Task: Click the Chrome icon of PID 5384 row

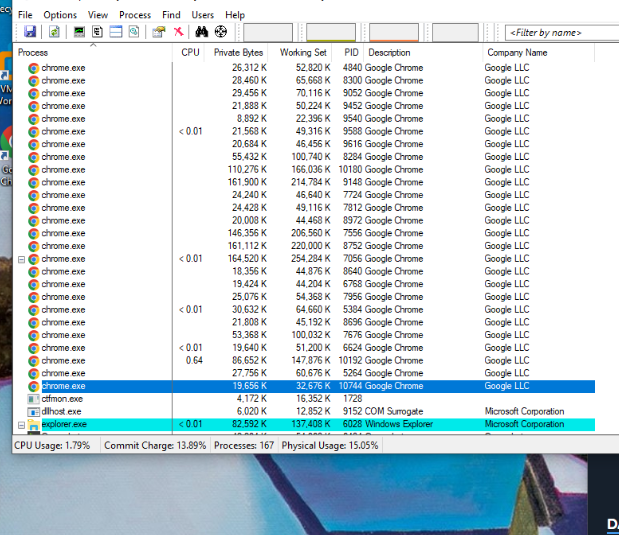Action: tap(34, 310)
